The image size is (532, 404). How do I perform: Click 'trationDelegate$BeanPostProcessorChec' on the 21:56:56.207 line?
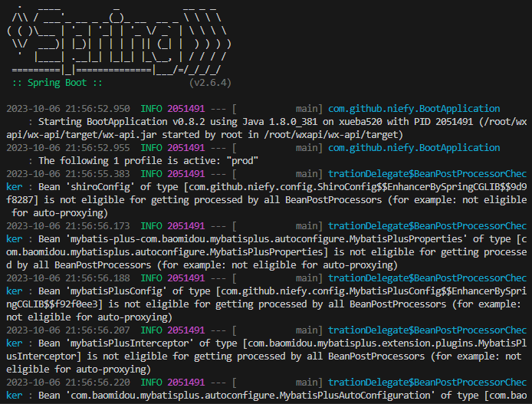(x=428, y=330)
